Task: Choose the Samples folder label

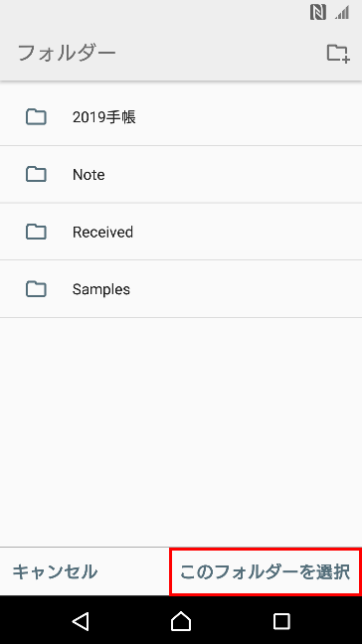Action: click(x=101, y=289)
